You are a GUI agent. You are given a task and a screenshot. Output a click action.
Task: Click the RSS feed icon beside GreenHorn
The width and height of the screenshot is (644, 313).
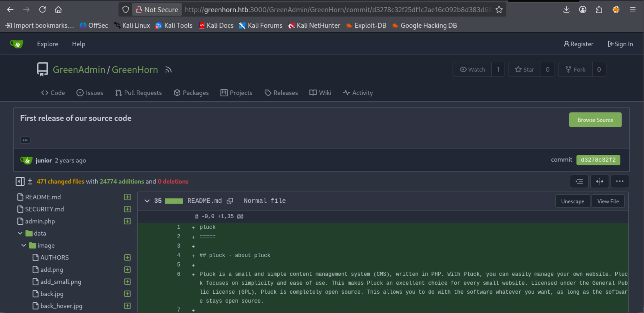pyautogui.click(x=168, y=70)
